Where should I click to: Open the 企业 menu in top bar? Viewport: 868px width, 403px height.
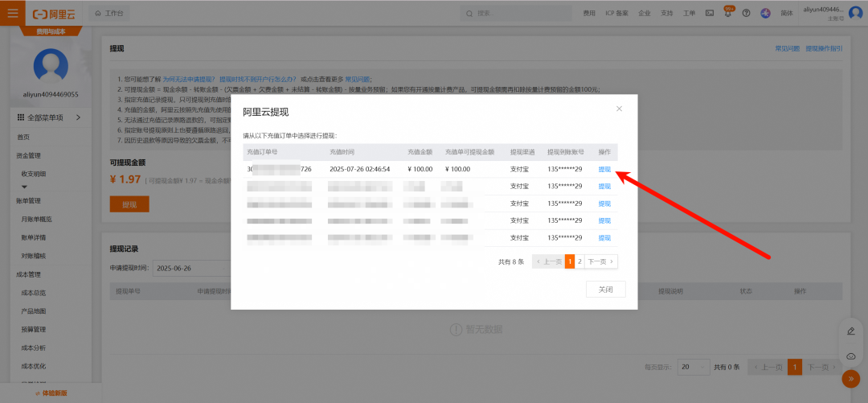click(x=645, y=13)
